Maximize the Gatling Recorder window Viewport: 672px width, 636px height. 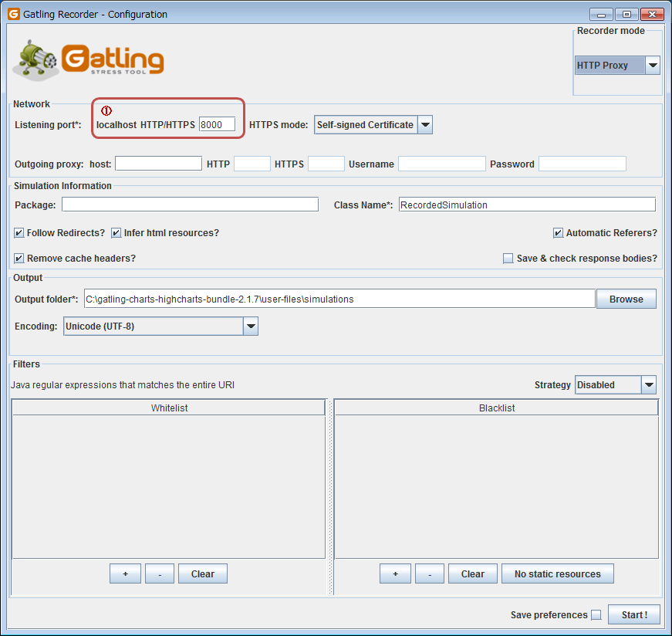pyautogui.click(x=626, y=15)
